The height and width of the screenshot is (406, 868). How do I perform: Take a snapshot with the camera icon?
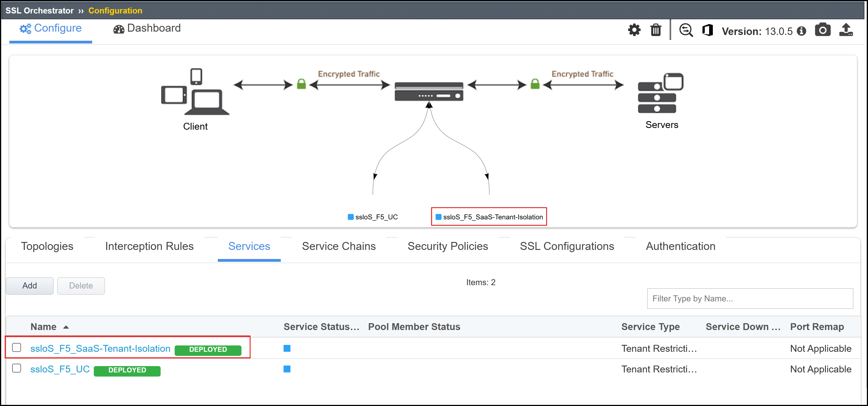(x=823, y=30)
